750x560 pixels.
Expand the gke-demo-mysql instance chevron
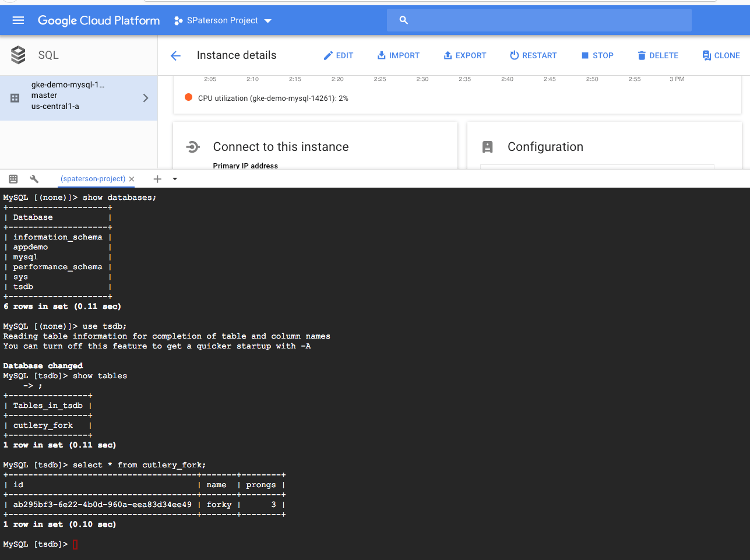tap(146, 97)
